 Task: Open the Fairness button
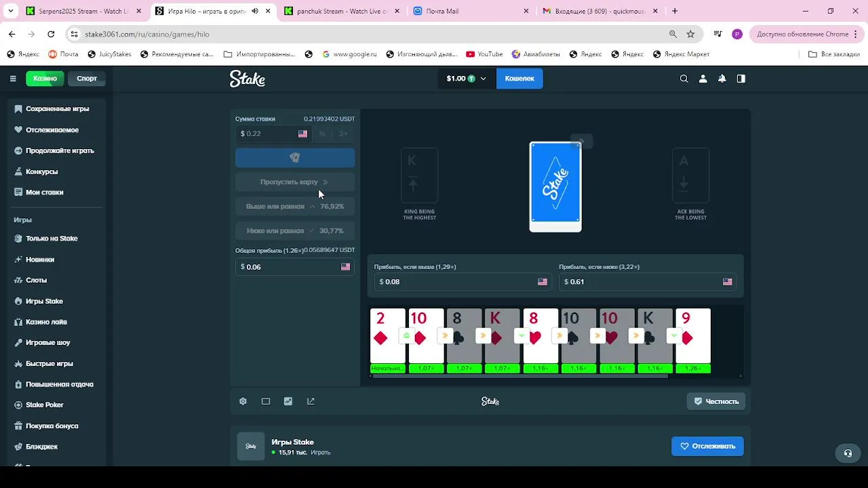point(716,401)
